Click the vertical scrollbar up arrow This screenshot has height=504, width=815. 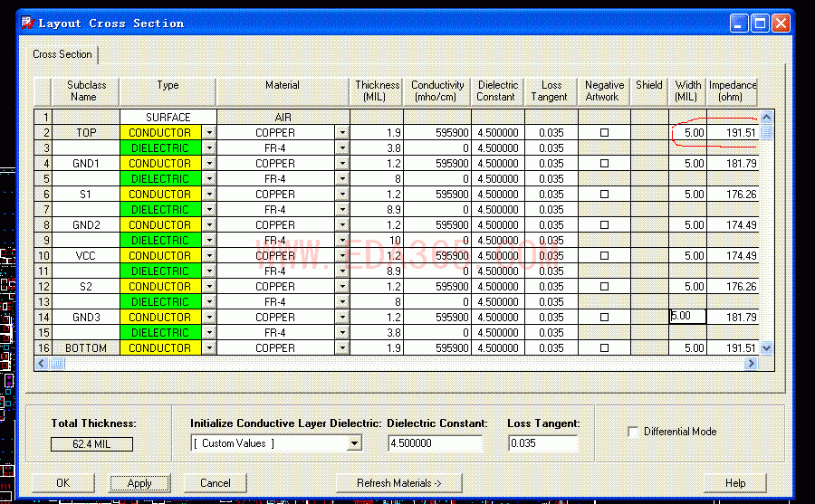click(x=766, y=117)
